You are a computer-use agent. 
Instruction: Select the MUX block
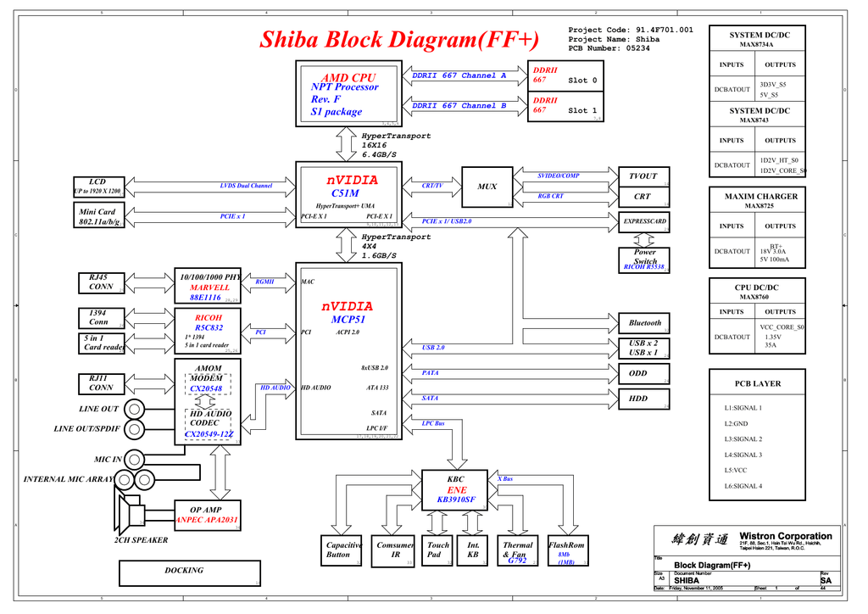tap(487, 187)
